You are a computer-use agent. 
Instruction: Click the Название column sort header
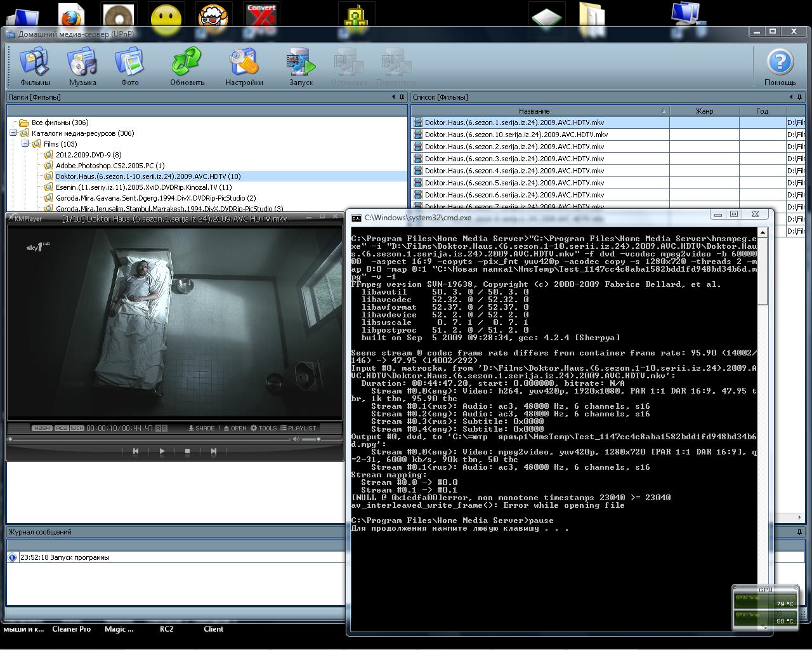pos(534,110)
